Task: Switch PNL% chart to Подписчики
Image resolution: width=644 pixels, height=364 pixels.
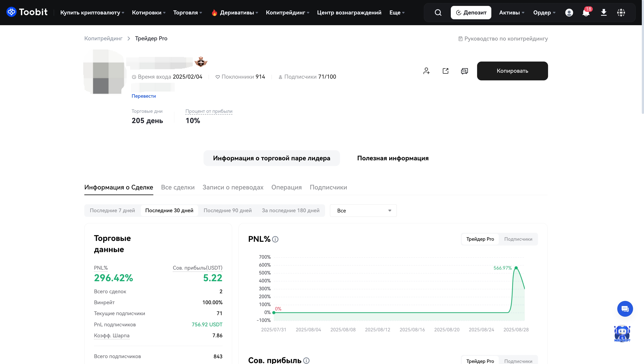Action: [518, 239]
